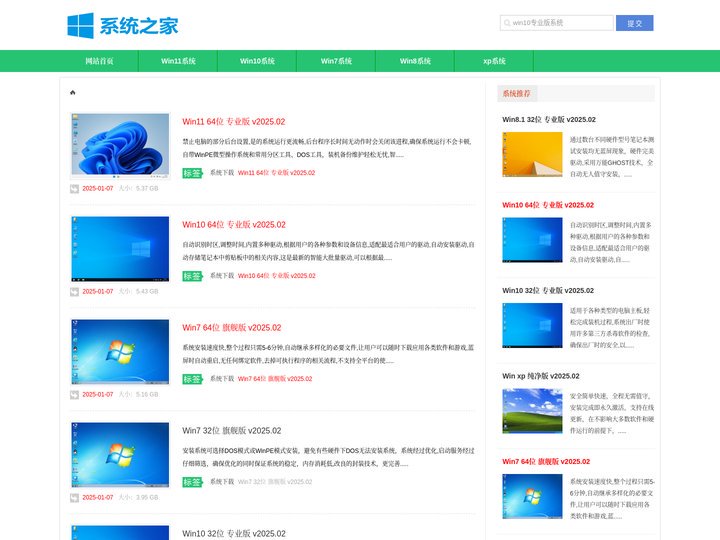Open sidebar Win7 64位 旗舰版 v2025.02 link
This screenshot has height=540, width=720.
[546, 461]
